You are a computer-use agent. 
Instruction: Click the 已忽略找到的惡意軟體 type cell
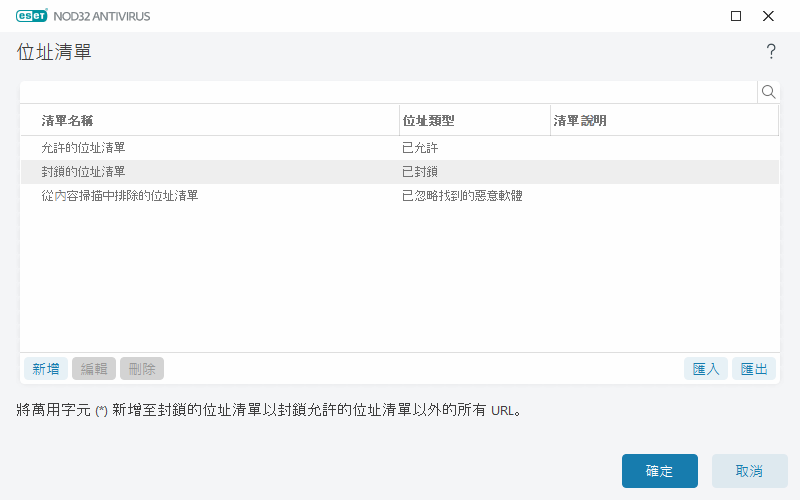[462, 196]
